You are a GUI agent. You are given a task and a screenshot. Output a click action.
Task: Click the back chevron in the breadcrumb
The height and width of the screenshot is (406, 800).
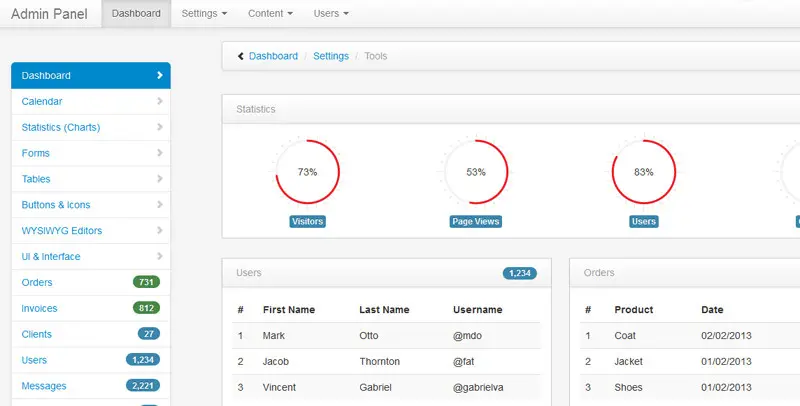241,56
